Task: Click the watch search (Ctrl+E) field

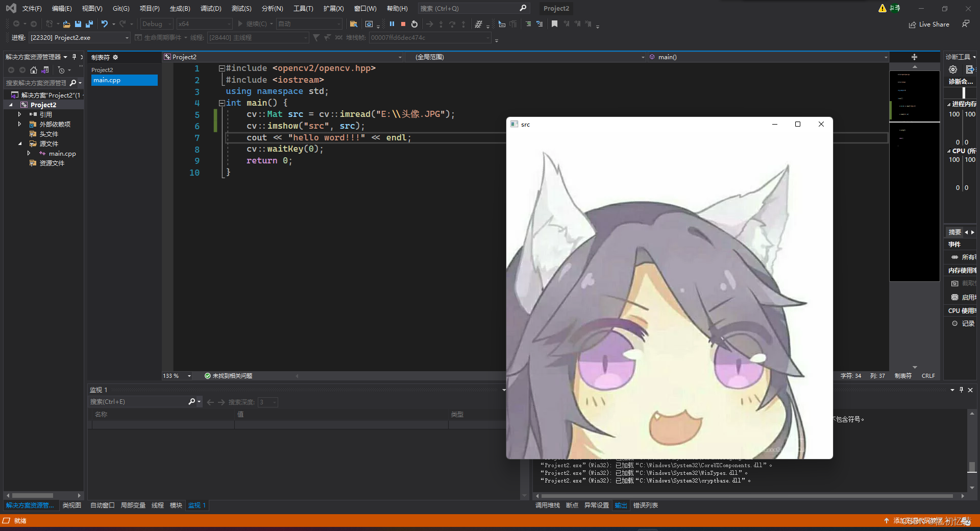Action: tap(138, 402)
